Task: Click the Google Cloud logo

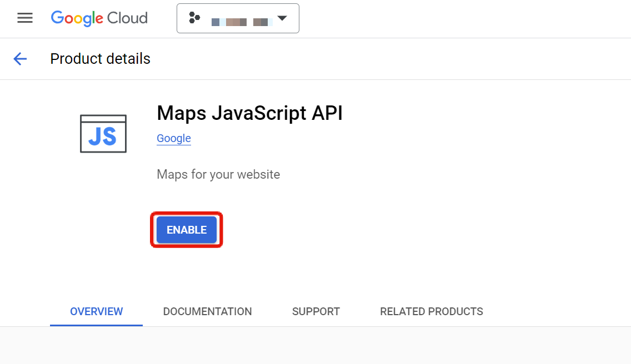Action: tap(99, 18)
